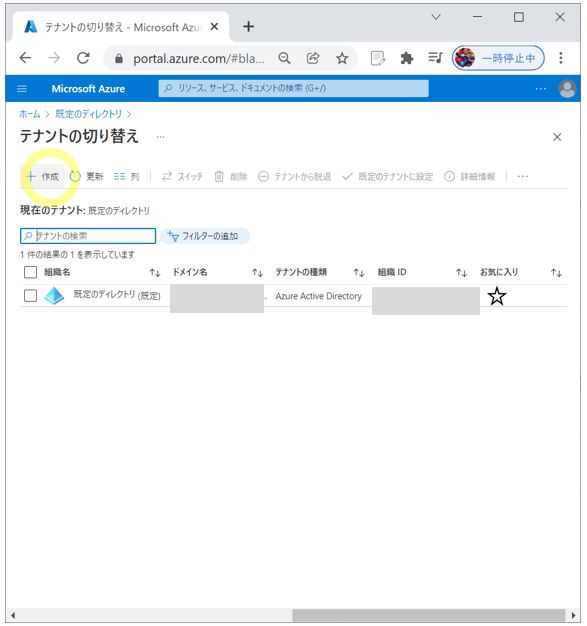
Task: Sort by テナントの種類 column arrows
Action: tap(359, 273)
